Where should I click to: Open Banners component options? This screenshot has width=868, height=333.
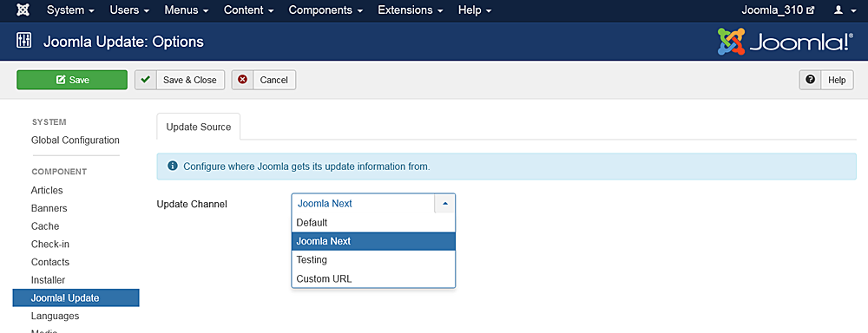(49, 208)
